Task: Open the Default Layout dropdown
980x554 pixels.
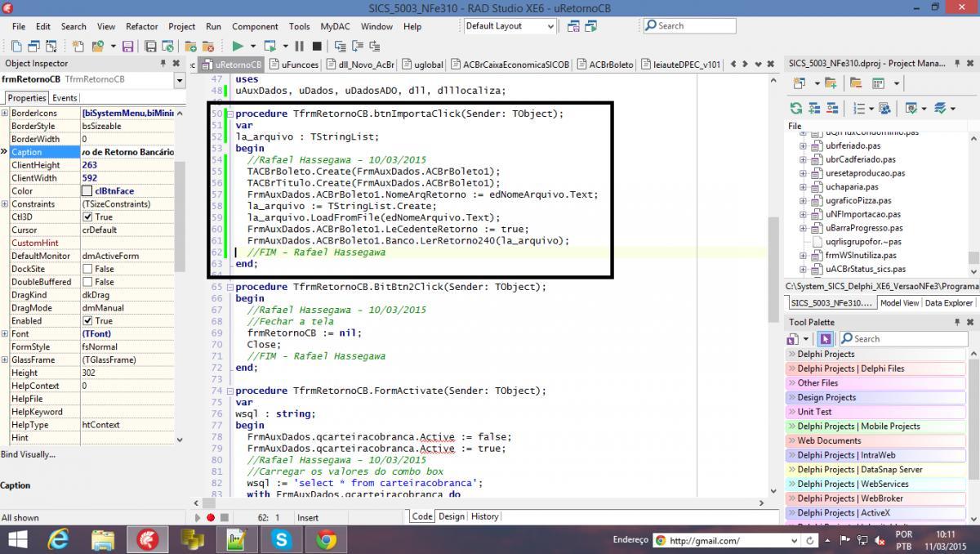Action: click(510, 26)
